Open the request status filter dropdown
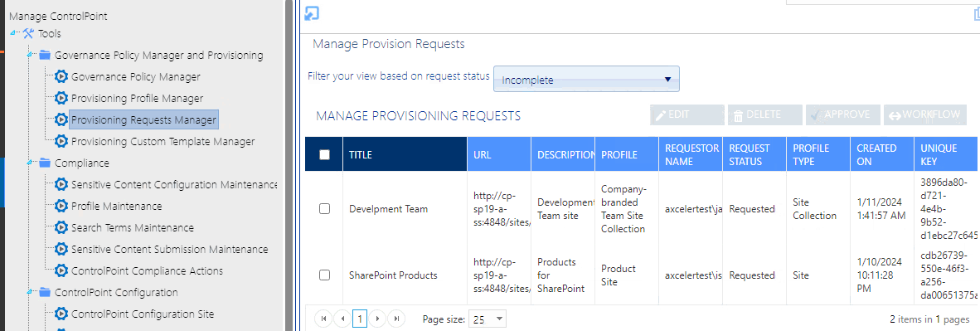The height and width of the screenshot is (331, 980). (x=586, y=80)
